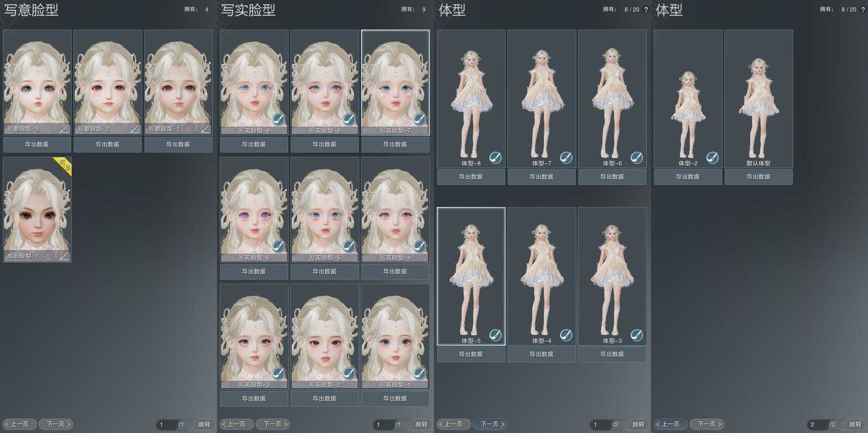Viewport: 868px width, 433px height.
Task: Click the brush icon on 写实脸型-9 card
Action: click(278, 120)
